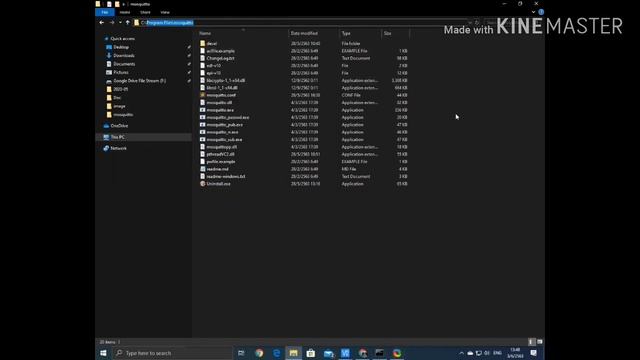The width and height of the screenshot is (640, 360).
Task: Select the devel folder icon
Action: [x=203, y=43]
